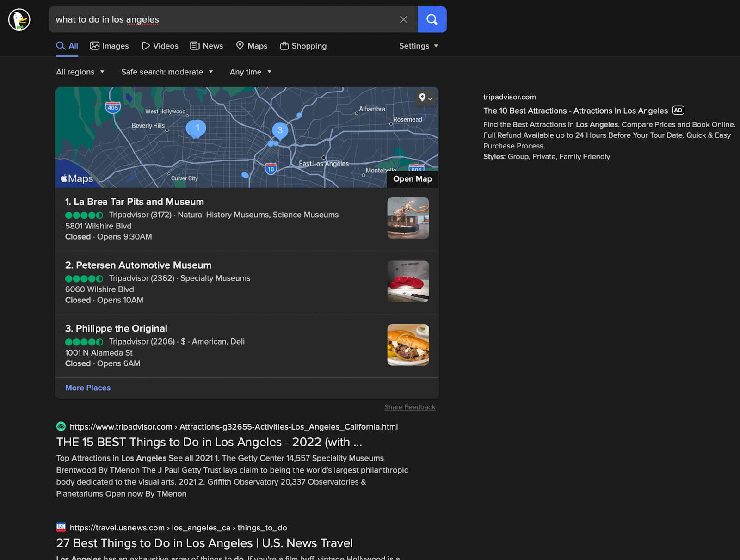Switch to the Videos tab
The image size is (740, 560).
coord(160,46)
